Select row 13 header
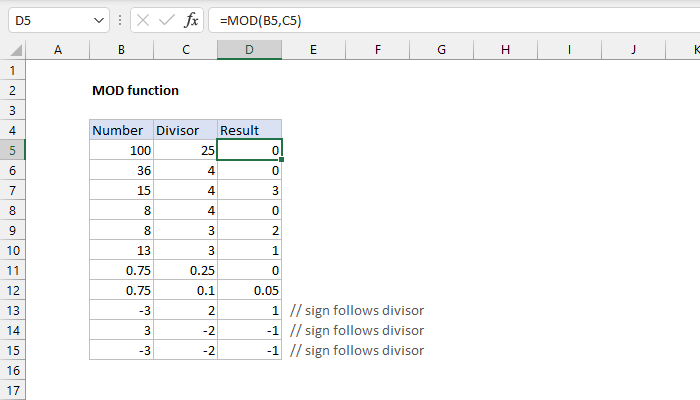 (x=12, y=310)
